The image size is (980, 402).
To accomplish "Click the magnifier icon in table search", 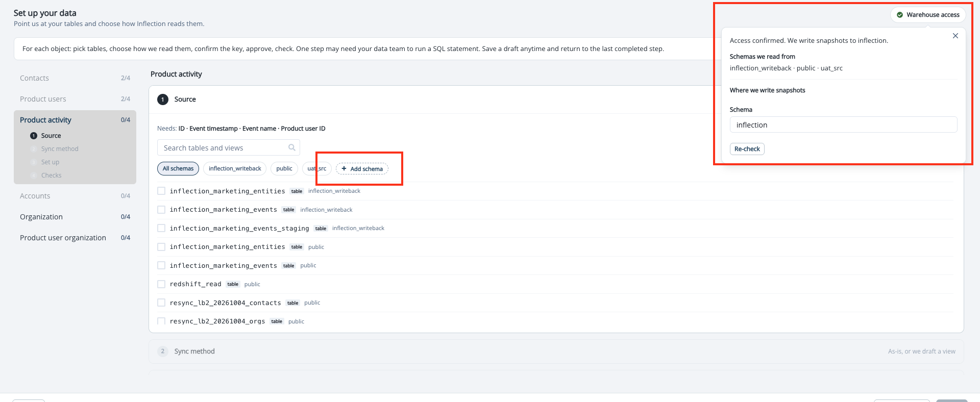I will click(x=292, y=147).
